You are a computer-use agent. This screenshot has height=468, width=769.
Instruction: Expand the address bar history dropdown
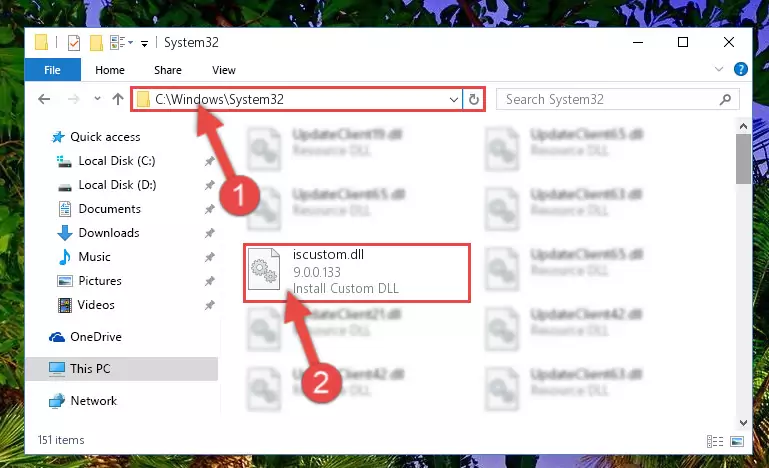point(454,100)
